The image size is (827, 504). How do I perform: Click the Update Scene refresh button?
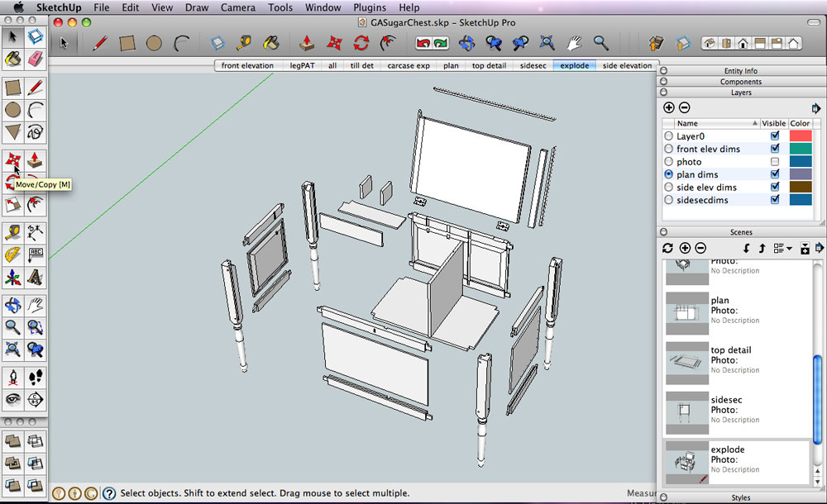tap(668, 248)
